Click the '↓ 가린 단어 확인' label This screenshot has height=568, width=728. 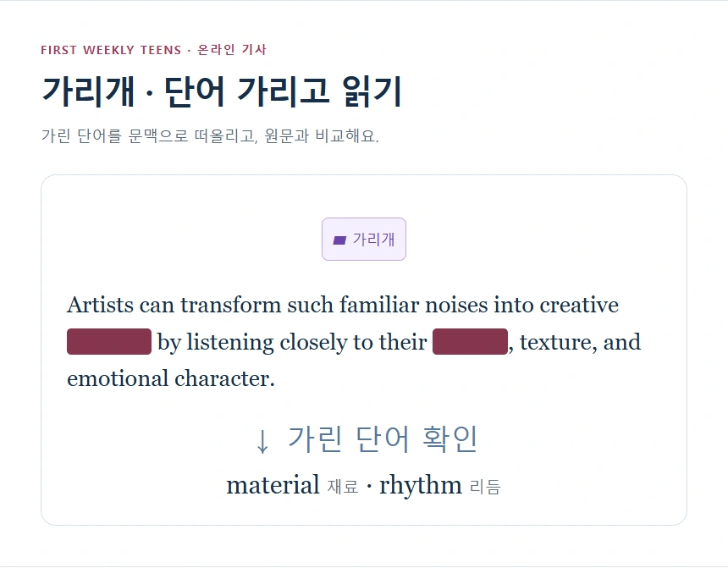tap(366, 438)
